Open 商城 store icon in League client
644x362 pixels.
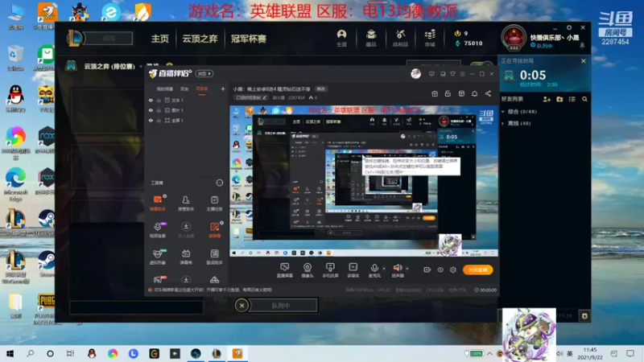point(430,38)
